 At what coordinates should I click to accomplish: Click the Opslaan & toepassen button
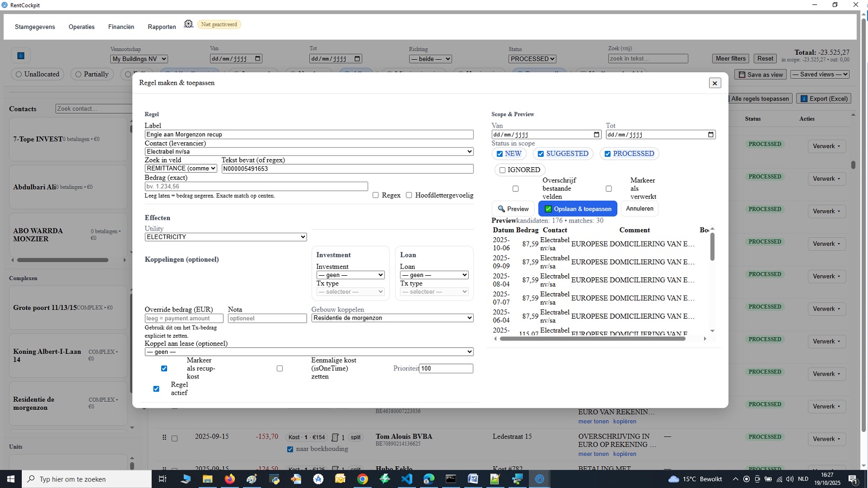coord(577,209)
